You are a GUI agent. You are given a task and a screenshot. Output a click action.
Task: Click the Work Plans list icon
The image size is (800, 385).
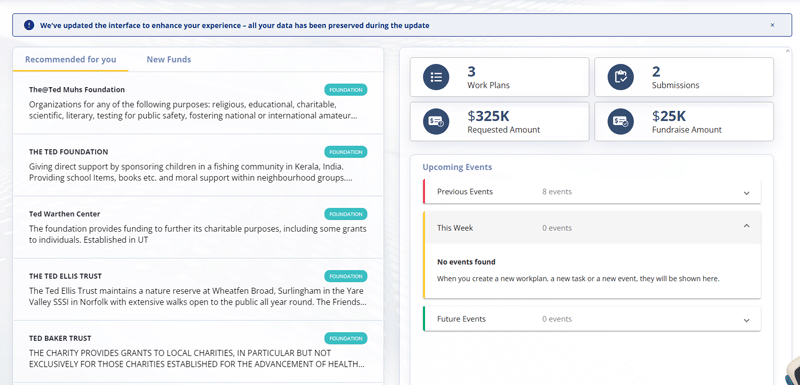[x=436, y=77]
